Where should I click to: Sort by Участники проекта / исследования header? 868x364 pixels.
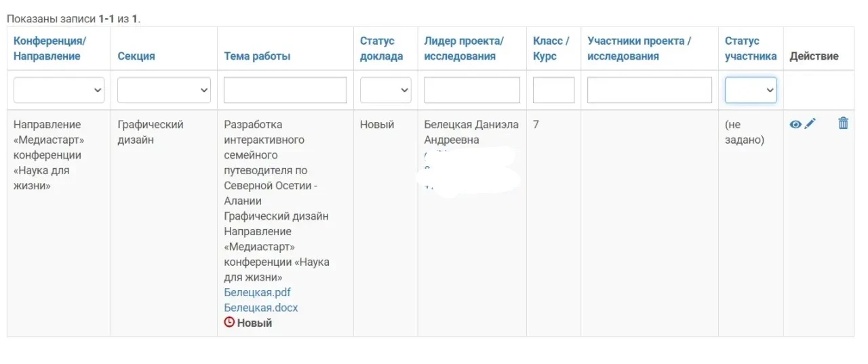(x=639, y=48)
